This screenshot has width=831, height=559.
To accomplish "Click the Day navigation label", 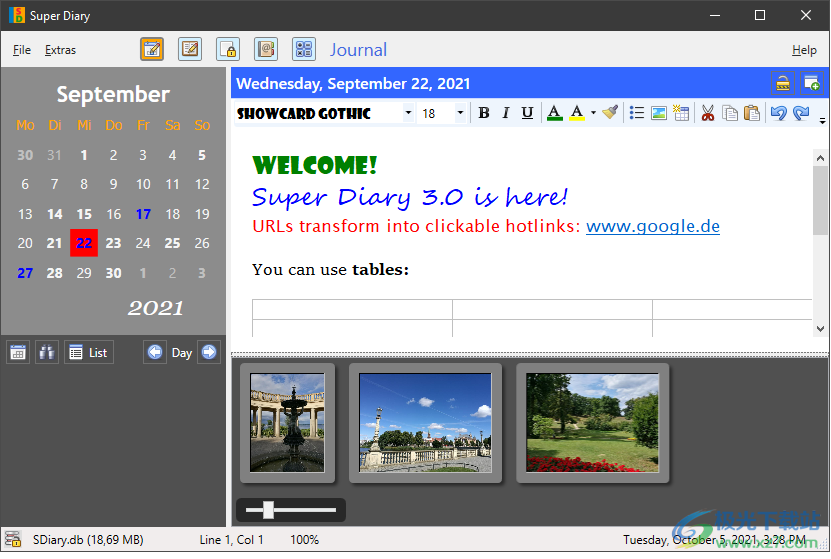I will click(x=182, y=353).
